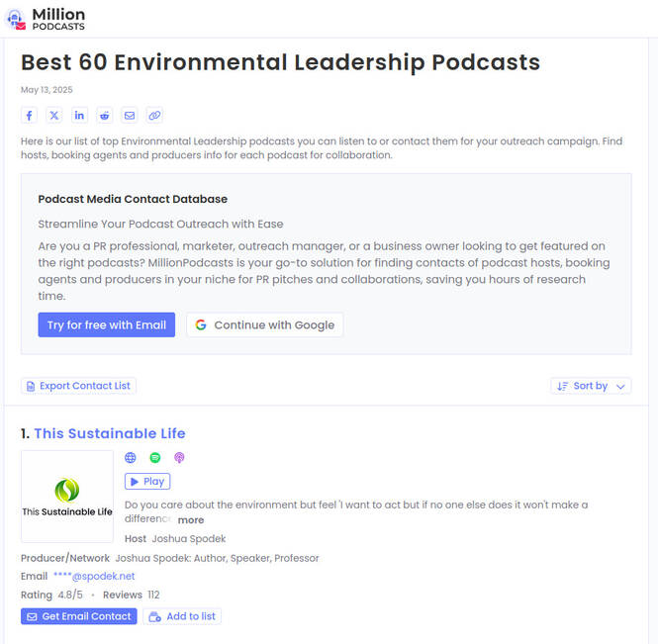This screenshot has height=644, width=658.
Task: Share this page on Reddit
Action: click(104, 115)
